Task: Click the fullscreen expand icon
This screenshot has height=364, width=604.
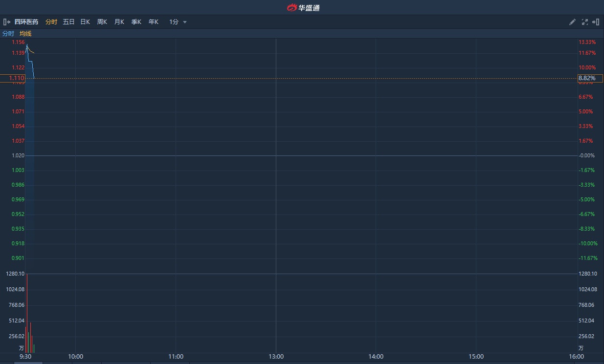Action: [584, 22]
